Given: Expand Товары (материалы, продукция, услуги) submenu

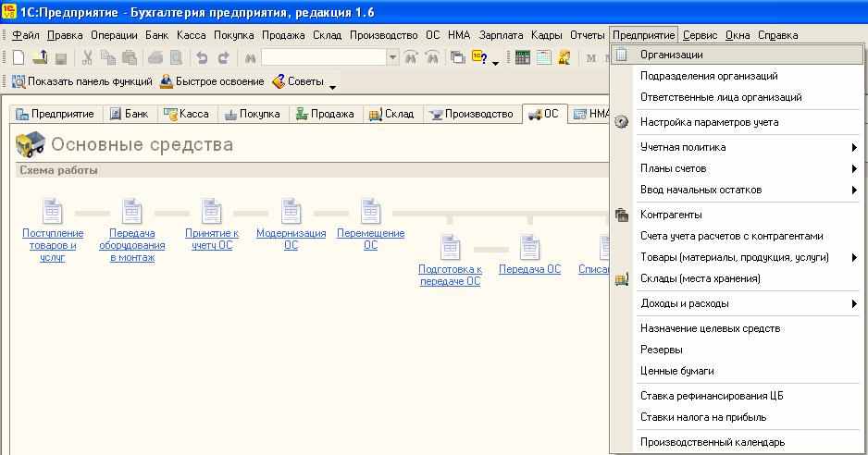Looking at the screenshot, I should (x=854, y=257).
